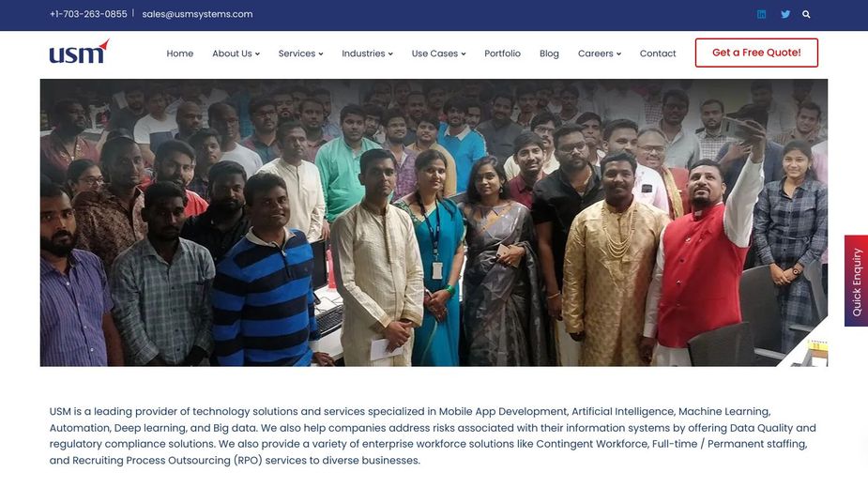Screen dimensions: 868x488
Task: Expand the Use Cases menu
Action: tap(438, 53)
